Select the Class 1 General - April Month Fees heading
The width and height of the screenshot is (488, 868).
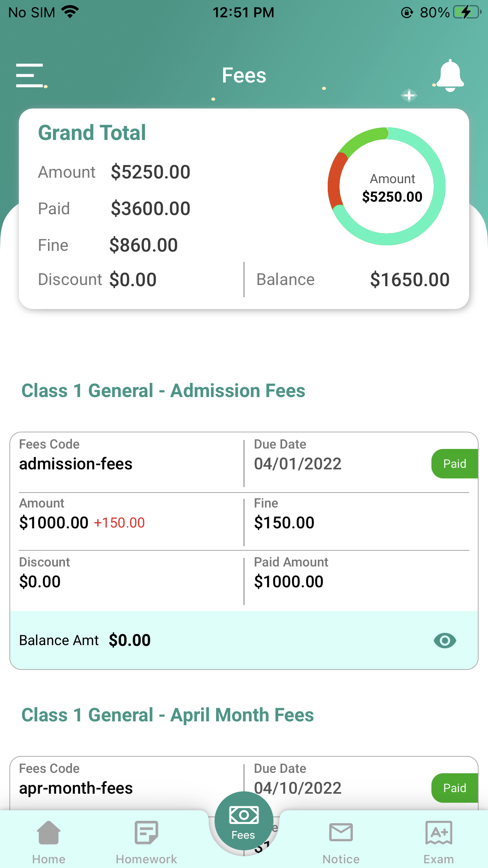[167, 715]
